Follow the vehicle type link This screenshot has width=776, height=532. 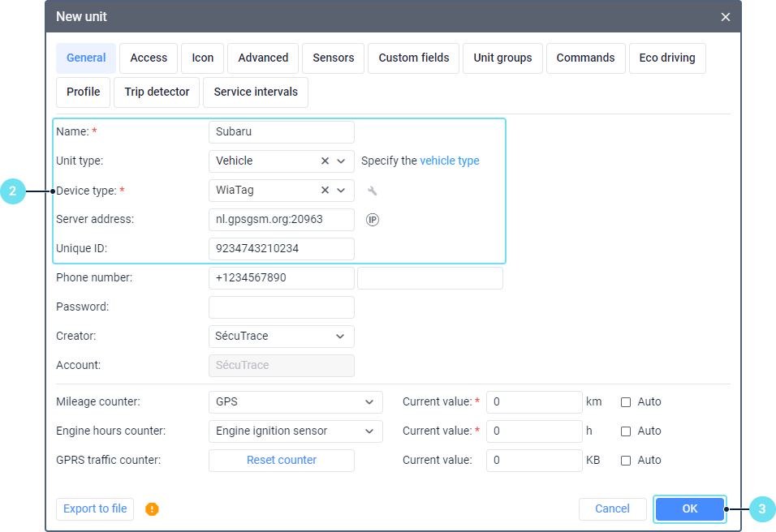point(449,161)
